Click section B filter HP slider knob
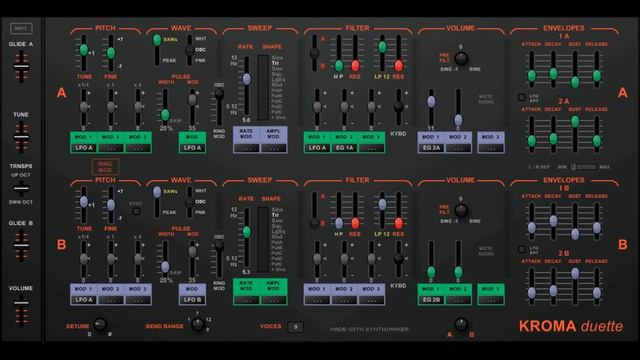This screenshot has width=640, height=360. point(339,223)
